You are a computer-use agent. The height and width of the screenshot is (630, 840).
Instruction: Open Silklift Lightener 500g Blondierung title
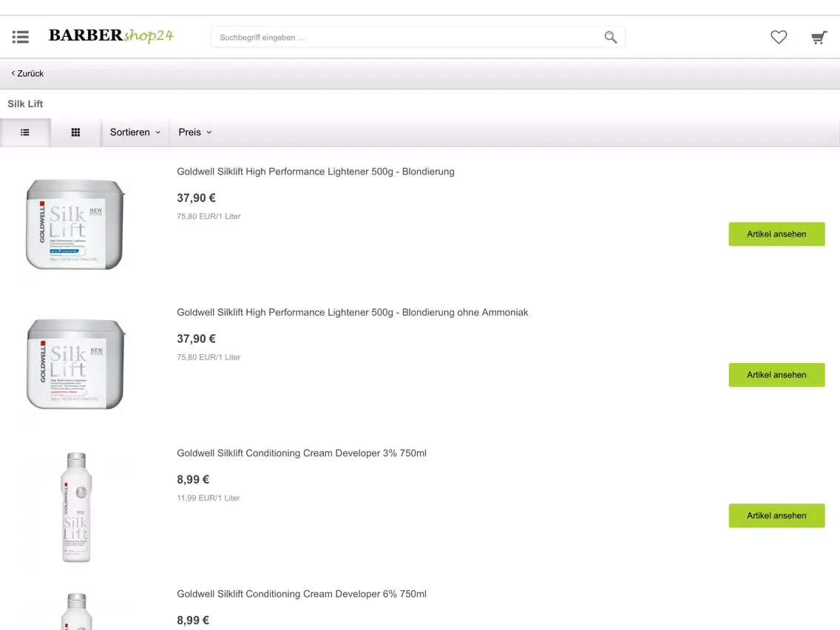tap(316, 172)
